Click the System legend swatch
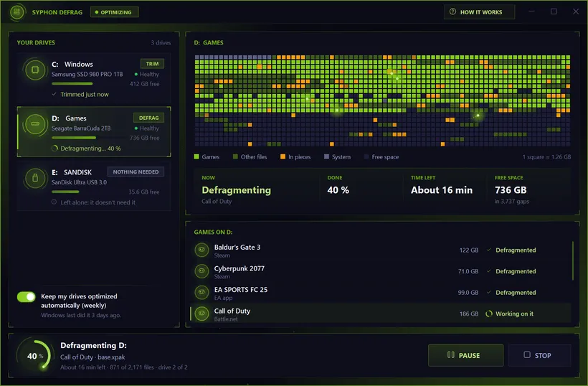This screenshot has height=386, width=588. click(x=326, y=156)
